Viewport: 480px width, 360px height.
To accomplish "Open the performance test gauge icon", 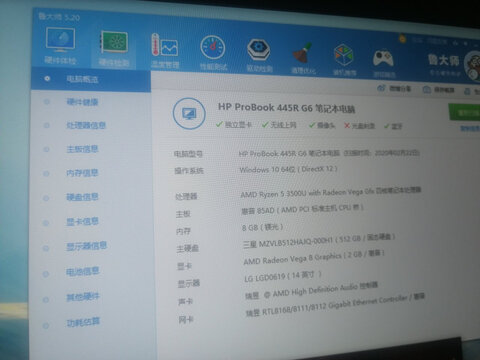I will (213, 48).
